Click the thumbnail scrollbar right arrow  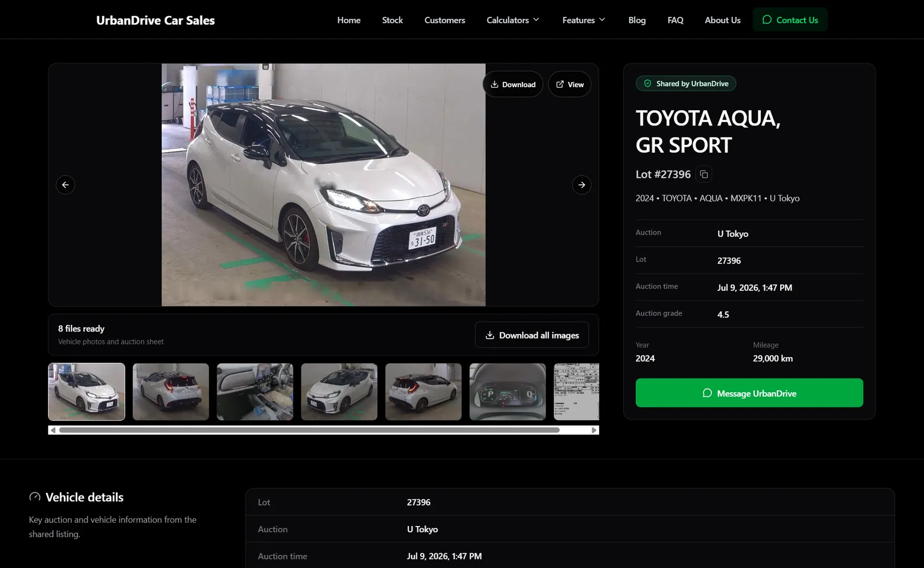[594, 430]
